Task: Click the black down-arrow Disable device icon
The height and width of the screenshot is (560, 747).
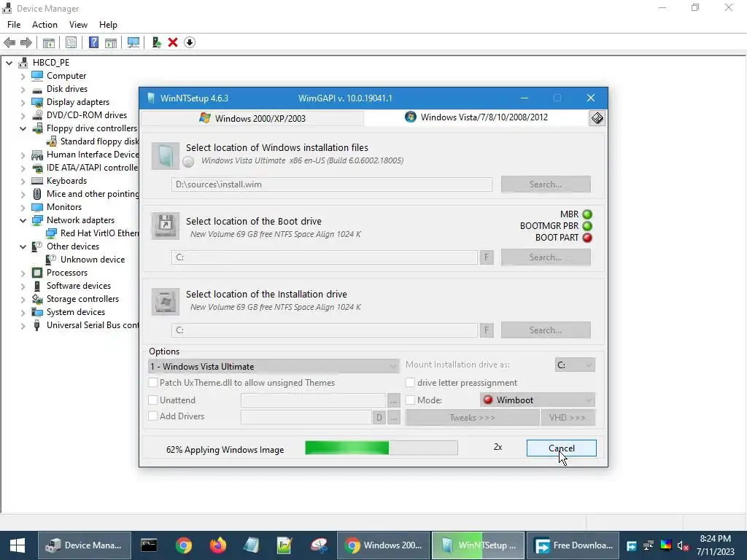Action: tap(190, 43)
